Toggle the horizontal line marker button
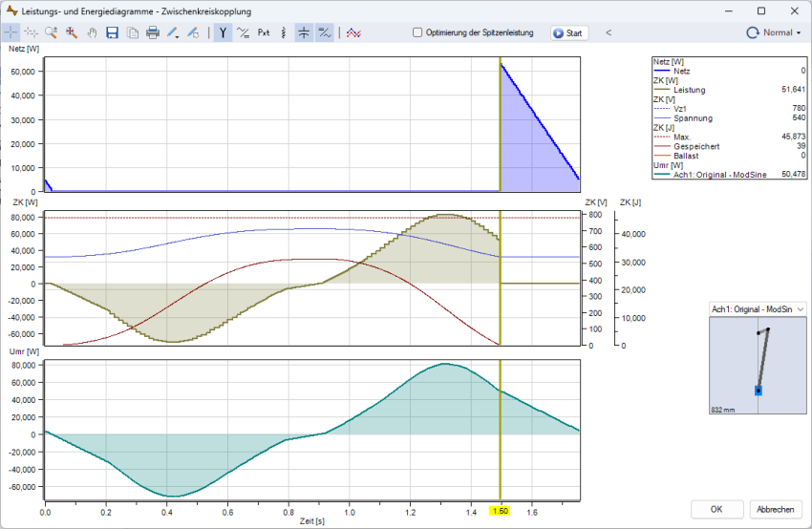812x529 pixels. coord(304,32)
